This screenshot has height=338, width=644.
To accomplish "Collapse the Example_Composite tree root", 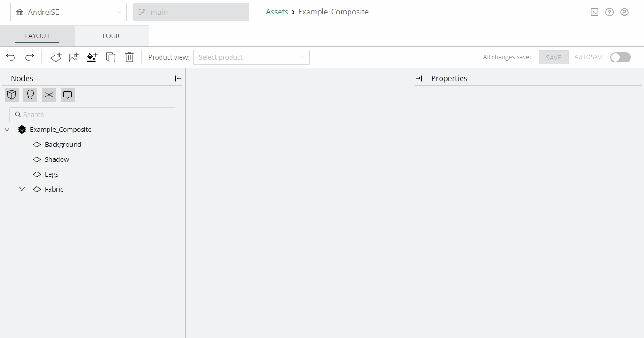I will (x=7, y=130).
